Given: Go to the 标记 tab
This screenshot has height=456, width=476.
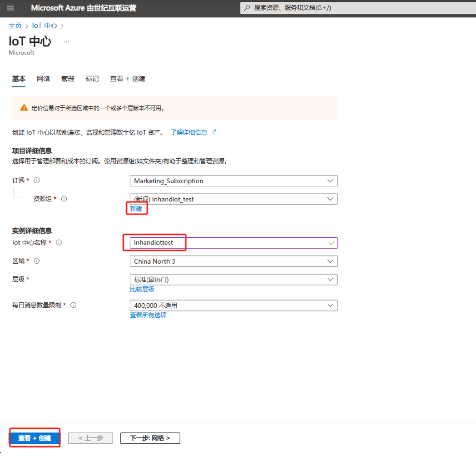Looking at the screenshot, I should tap(92, 79).
